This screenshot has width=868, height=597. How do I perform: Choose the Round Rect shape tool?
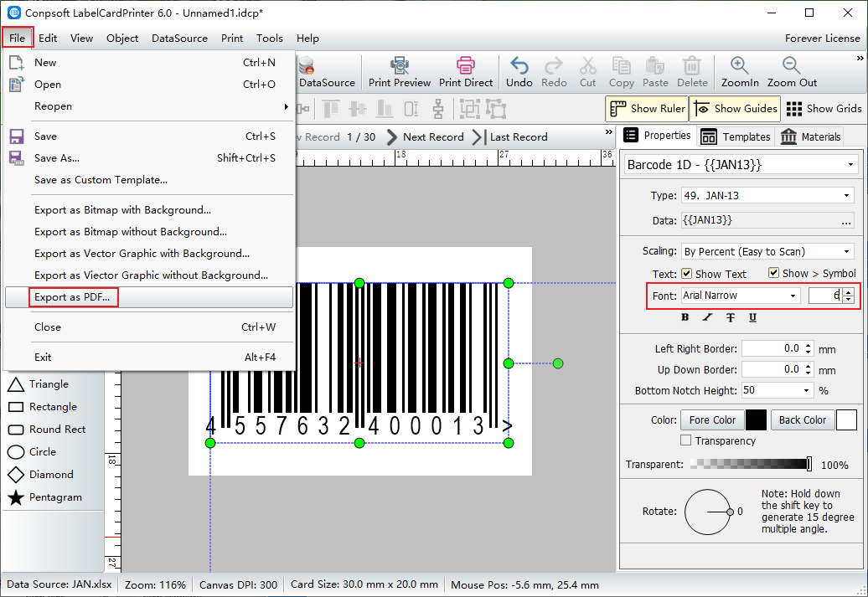tap(47, 430)
